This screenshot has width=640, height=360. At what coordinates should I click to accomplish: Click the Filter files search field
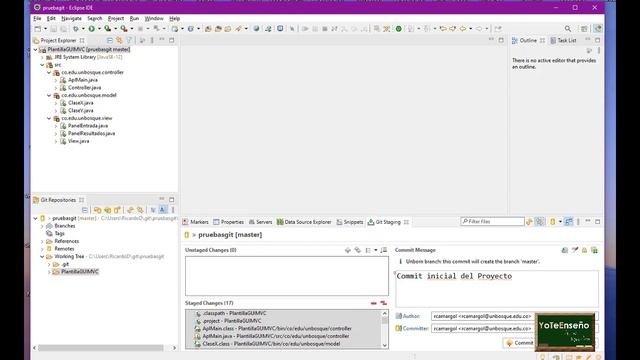[492, 222]
